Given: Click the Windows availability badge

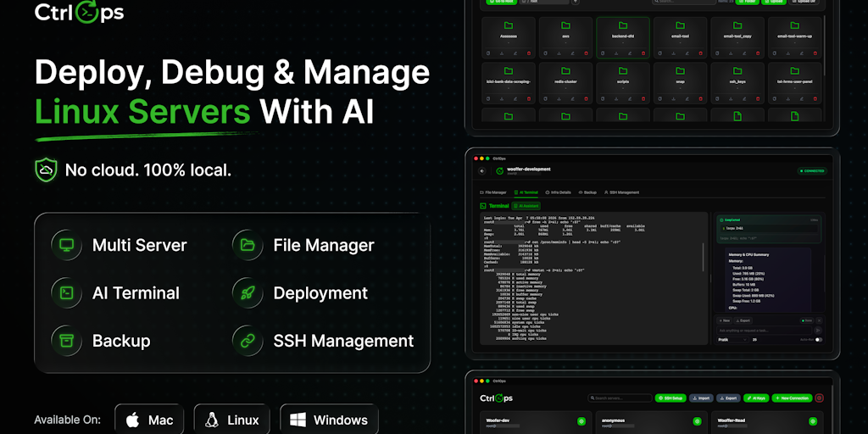Looking at the screenshot, I should click(330, 420).
